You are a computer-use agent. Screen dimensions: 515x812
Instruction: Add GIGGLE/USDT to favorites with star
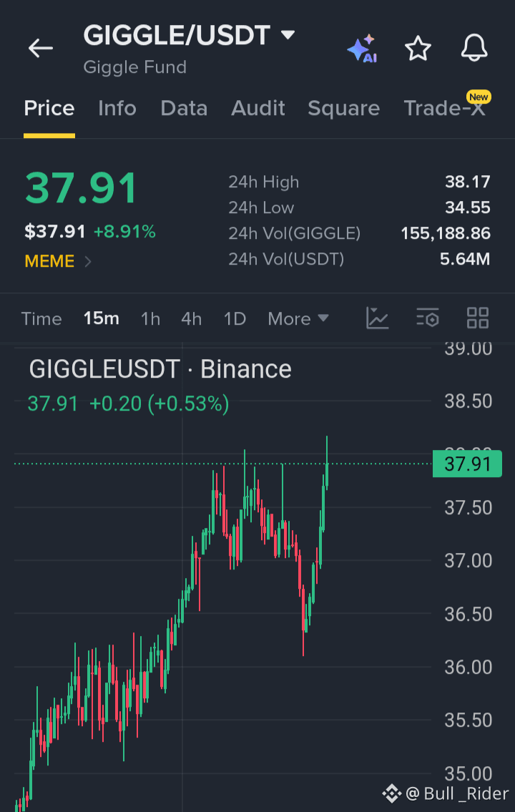coord(418,49)
